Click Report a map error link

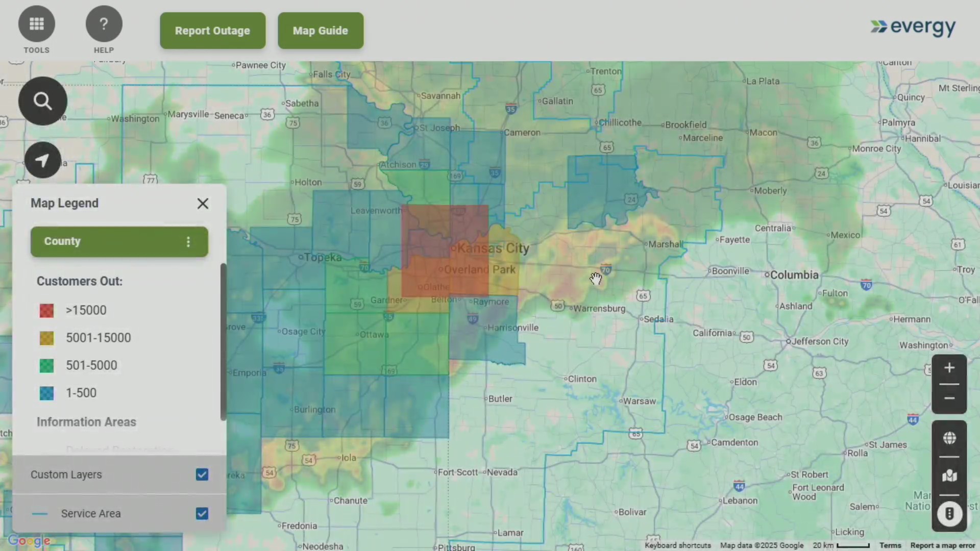943,545
